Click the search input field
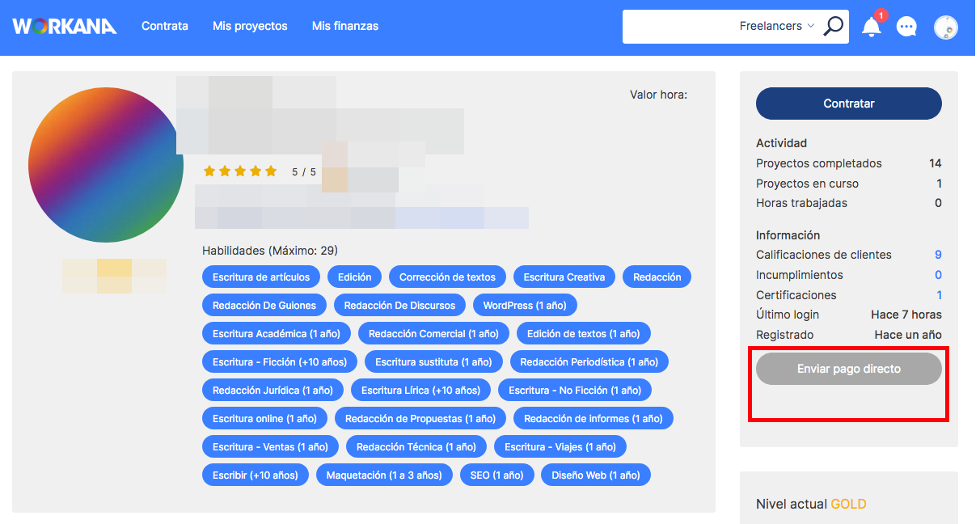This screenshot has height=524, width=980. 679,27
